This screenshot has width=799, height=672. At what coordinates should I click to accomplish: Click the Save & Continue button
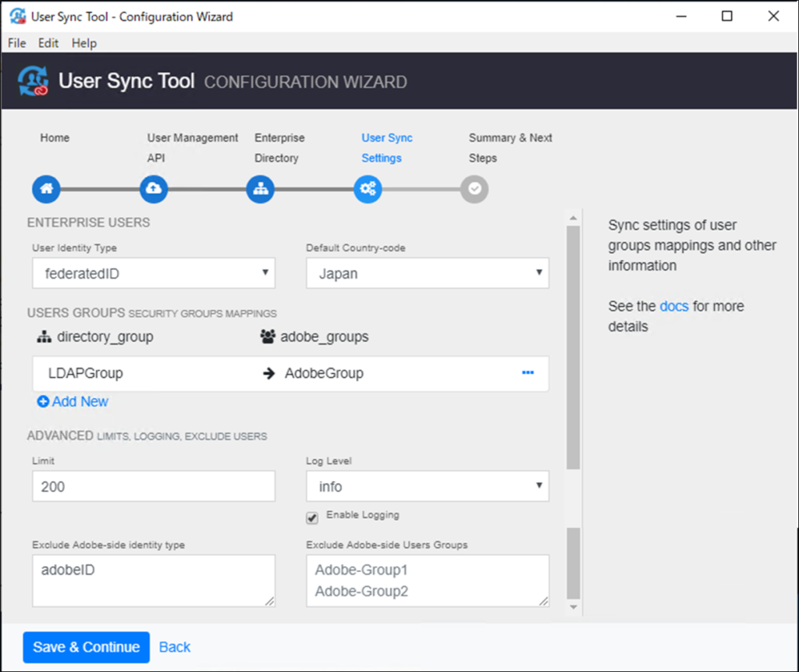(86, 647)
